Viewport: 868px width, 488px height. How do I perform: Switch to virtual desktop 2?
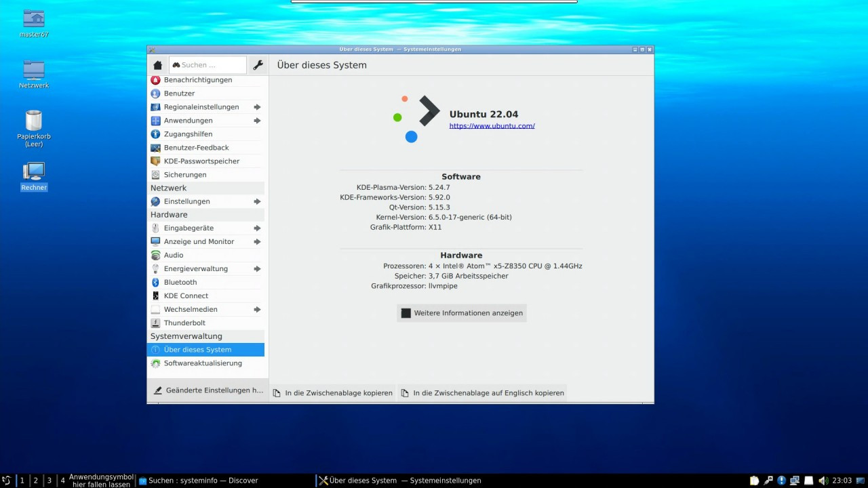click(x=36, y=481)
